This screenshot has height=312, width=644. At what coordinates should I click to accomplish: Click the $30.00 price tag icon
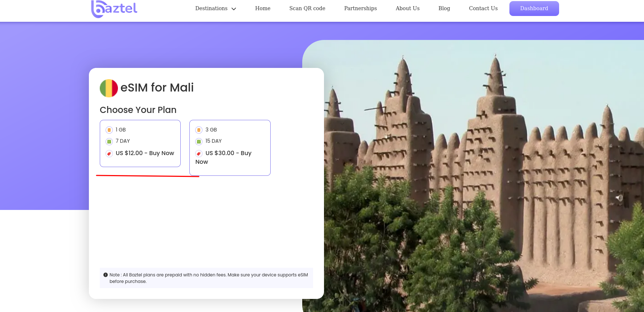pos(199,154)
